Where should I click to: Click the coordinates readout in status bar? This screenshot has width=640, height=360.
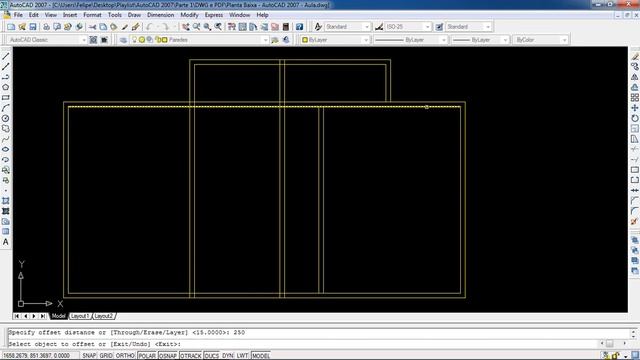[x=37, y=356]
